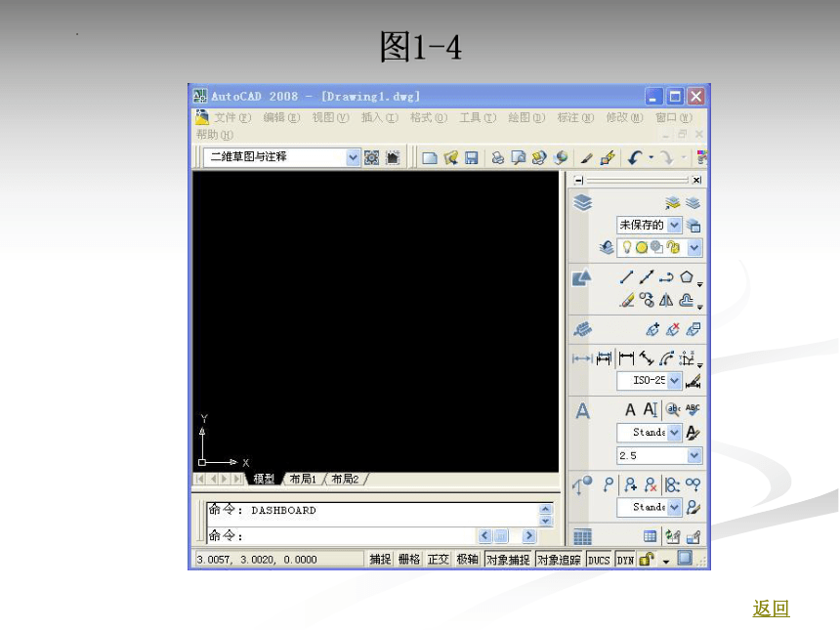840x630 pixels.
Task: Click the ABC Spell Check icon
Action: (x=693, y=410)
